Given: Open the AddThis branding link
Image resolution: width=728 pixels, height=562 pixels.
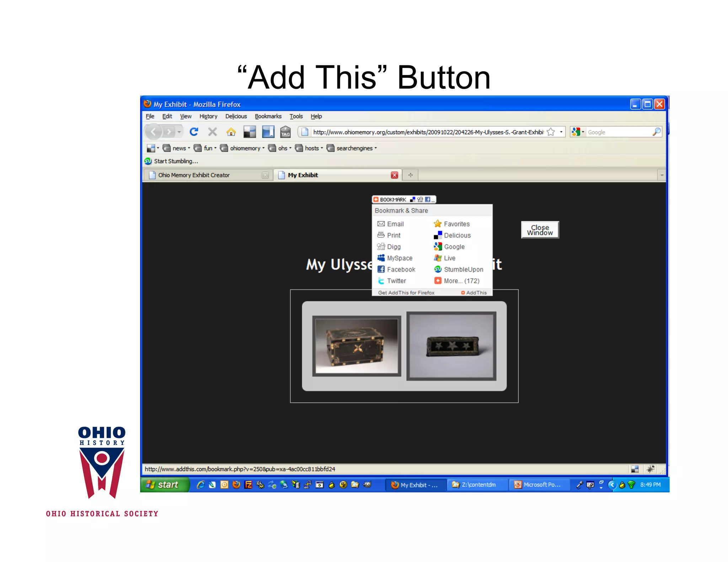Looking at the screenshot, I should pyautogui.click(x=474, y=293).
